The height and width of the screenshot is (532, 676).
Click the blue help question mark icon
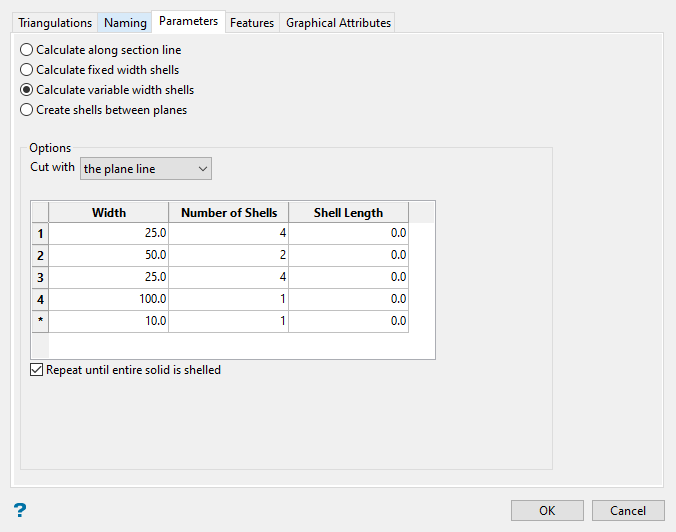tap(20, 510)
